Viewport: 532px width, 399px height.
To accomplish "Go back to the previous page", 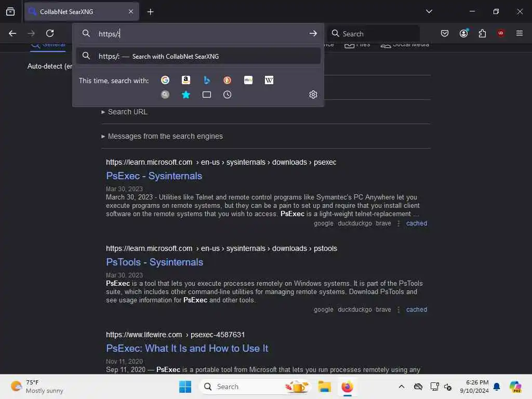I will pos(12,33).
